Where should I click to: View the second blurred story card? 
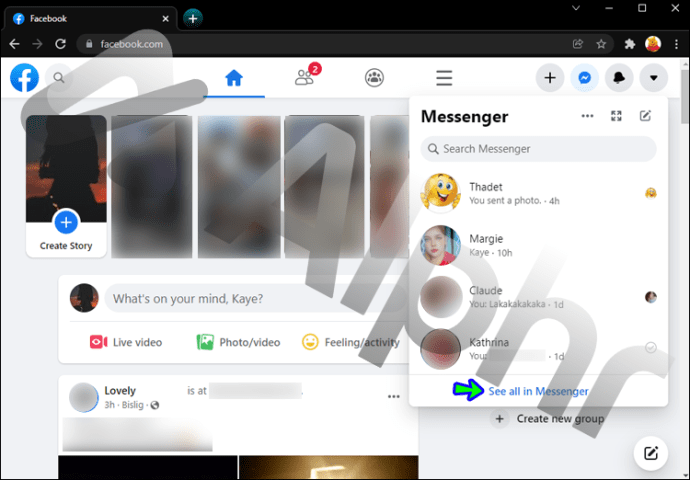[152, 186]
